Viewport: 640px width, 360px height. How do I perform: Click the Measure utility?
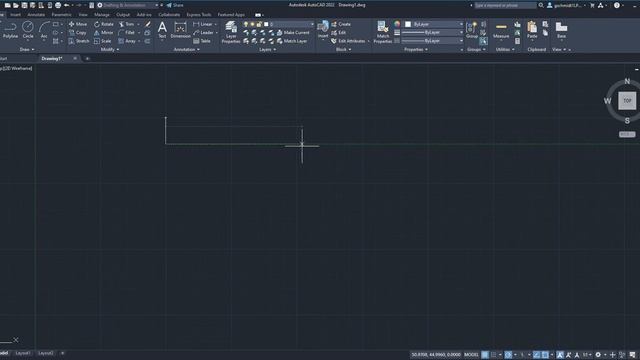[501, 30]
